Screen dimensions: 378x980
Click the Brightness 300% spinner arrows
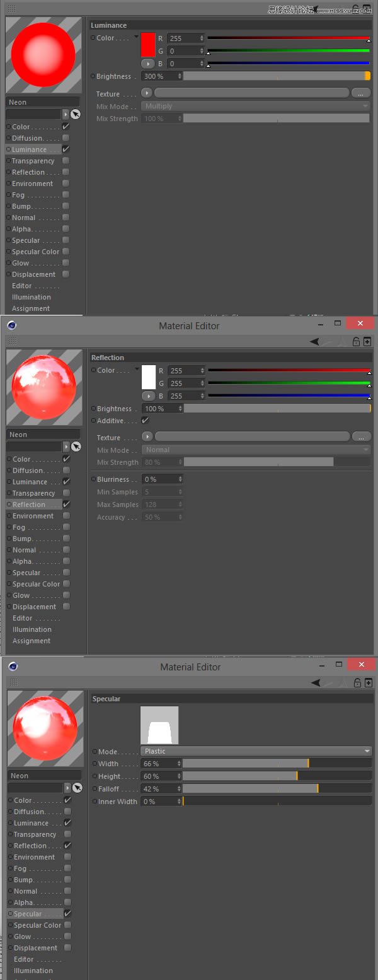[x=180, y=76]
